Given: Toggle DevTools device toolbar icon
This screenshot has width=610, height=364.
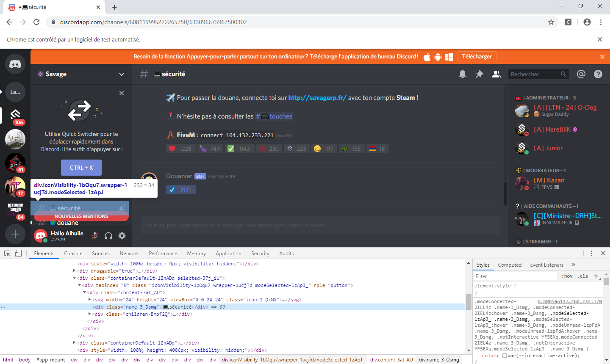Looking at the screenshot, I should tap(18, 253).
